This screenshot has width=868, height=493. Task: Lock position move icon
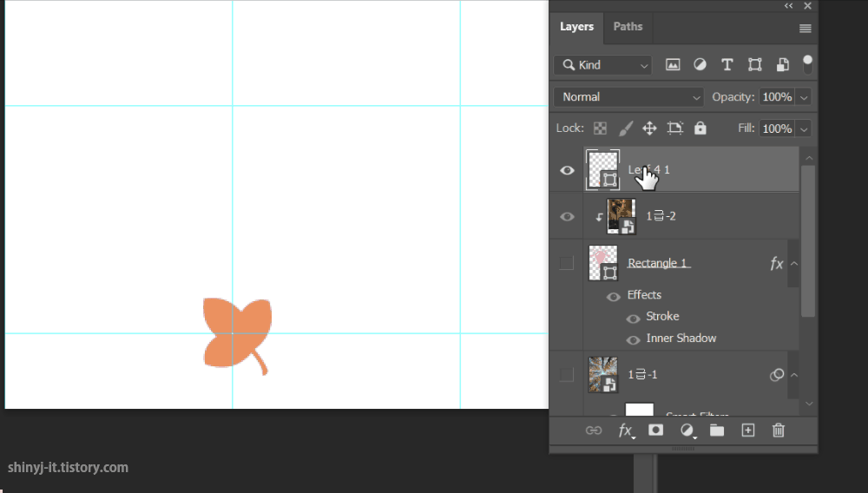pyautogui.click(x=649, y=128)
